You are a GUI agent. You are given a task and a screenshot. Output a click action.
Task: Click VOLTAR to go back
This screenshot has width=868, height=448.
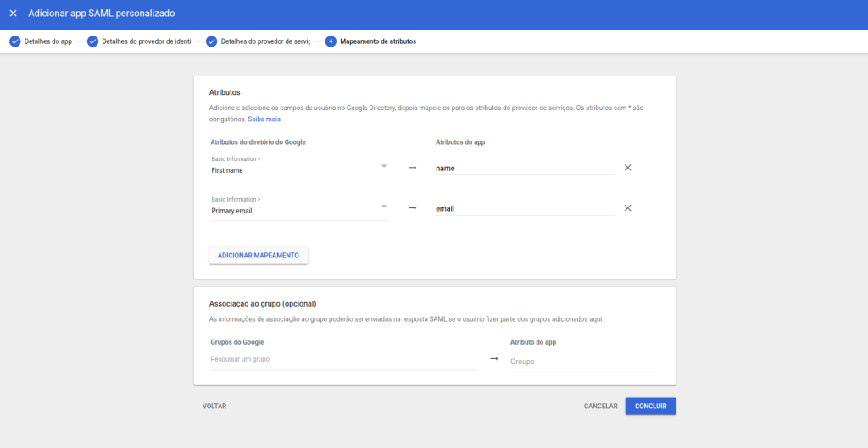click(x=214, y=407)
